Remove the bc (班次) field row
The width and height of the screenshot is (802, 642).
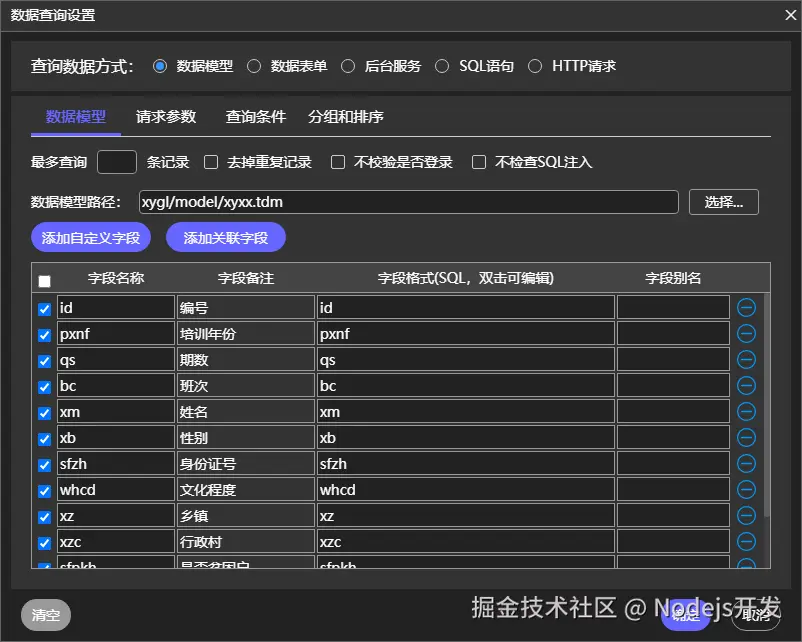point(746,385)
